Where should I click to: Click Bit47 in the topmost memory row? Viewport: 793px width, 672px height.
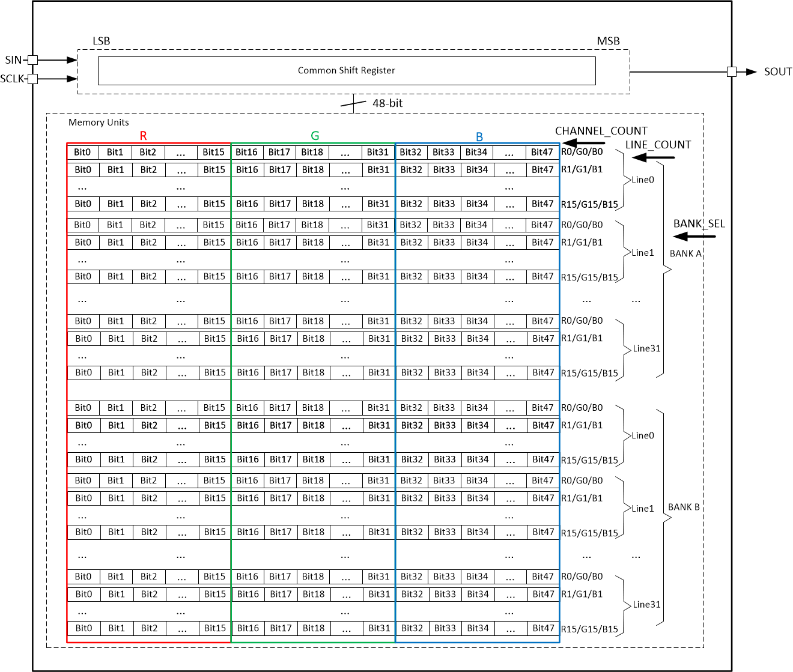[x=542, y=152]
